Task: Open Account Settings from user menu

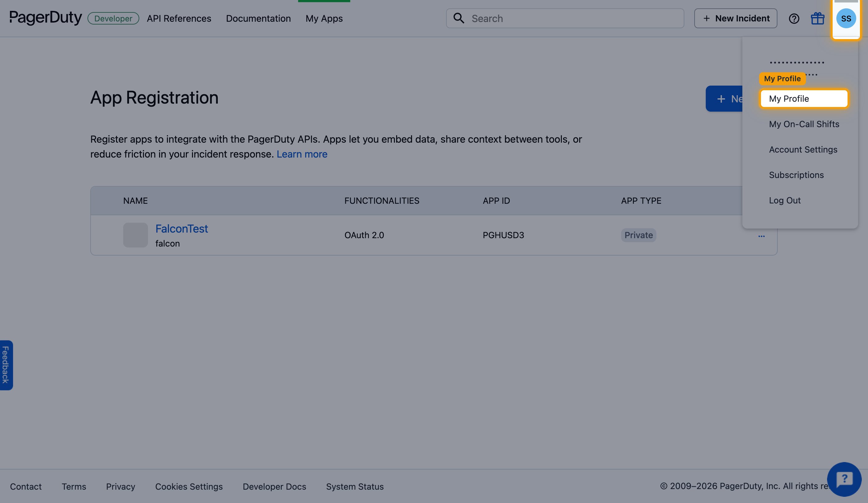Action: (x=803, y=149)
